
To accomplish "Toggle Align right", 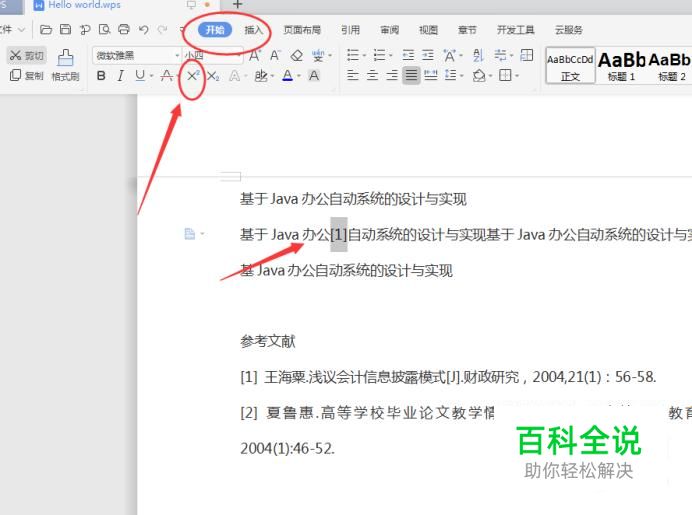I will (392, 75).
